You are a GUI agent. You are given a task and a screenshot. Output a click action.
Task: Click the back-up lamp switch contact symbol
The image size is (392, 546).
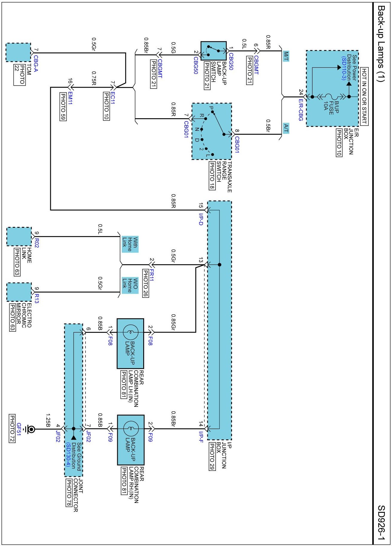click(x=213, y=51)
